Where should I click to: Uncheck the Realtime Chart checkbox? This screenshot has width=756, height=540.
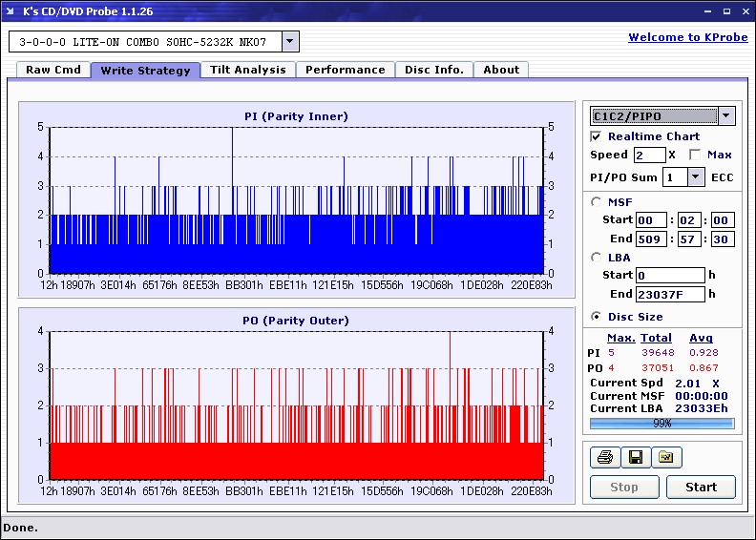597,136
